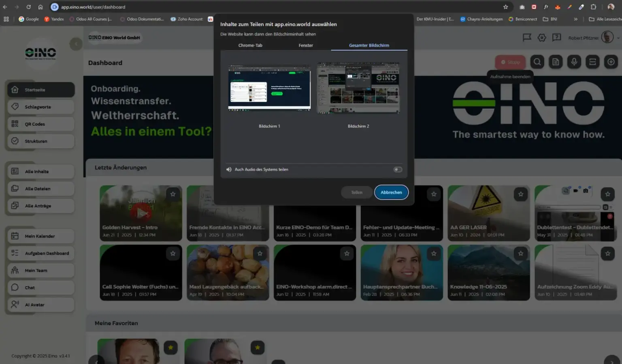Open the Startseite sidebar item
622x364 pixels.
(41, 90)
